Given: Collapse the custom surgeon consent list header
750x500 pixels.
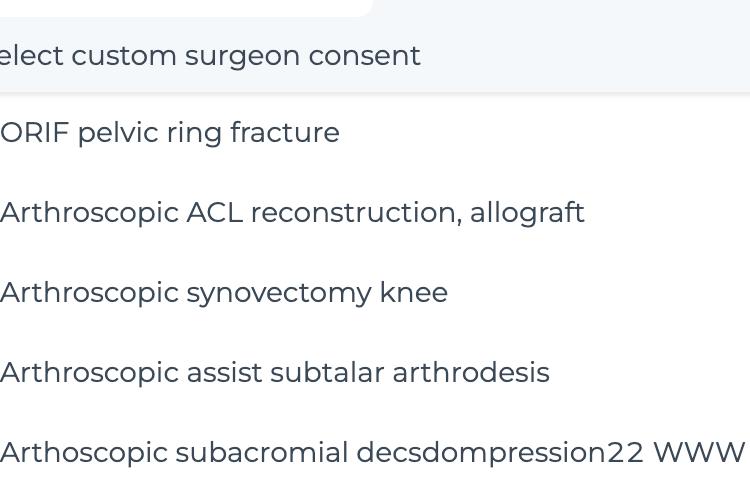Looking at the screenshot, I should coord(375,56).
